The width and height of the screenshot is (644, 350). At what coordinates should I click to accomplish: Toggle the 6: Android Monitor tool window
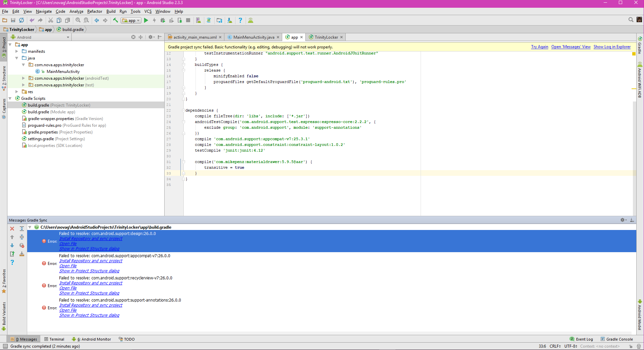click(x=91, y=339)
